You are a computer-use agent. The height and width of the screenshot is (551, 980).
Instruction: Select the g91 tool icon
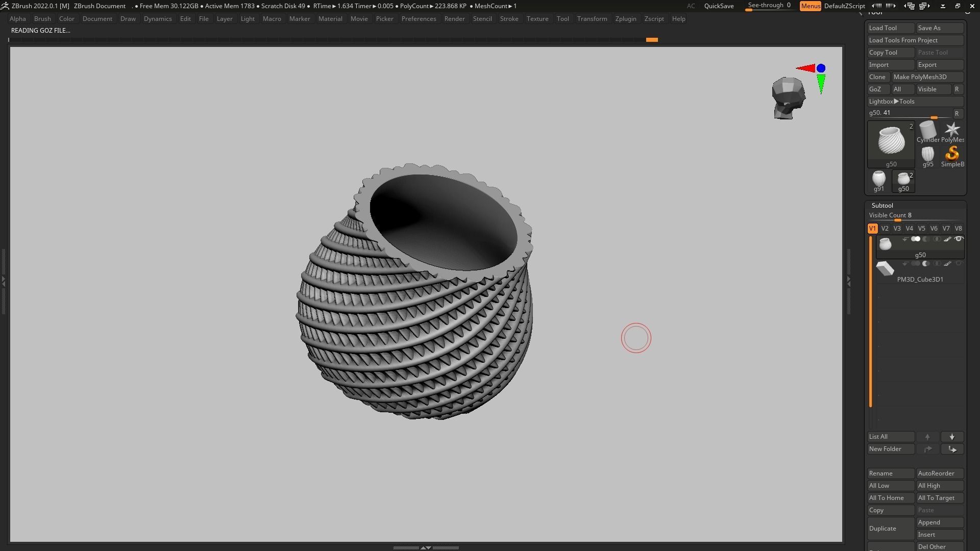(878, 181)
